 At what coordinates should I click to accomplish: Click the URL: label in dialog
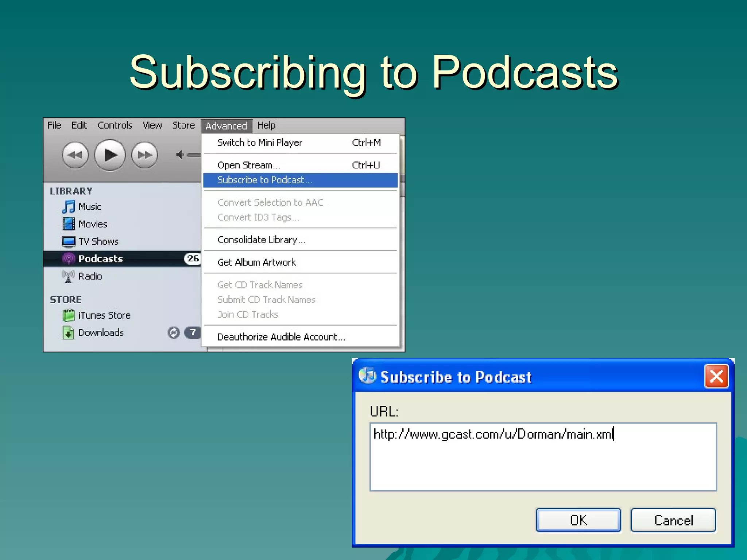click(x=384, y=412)
